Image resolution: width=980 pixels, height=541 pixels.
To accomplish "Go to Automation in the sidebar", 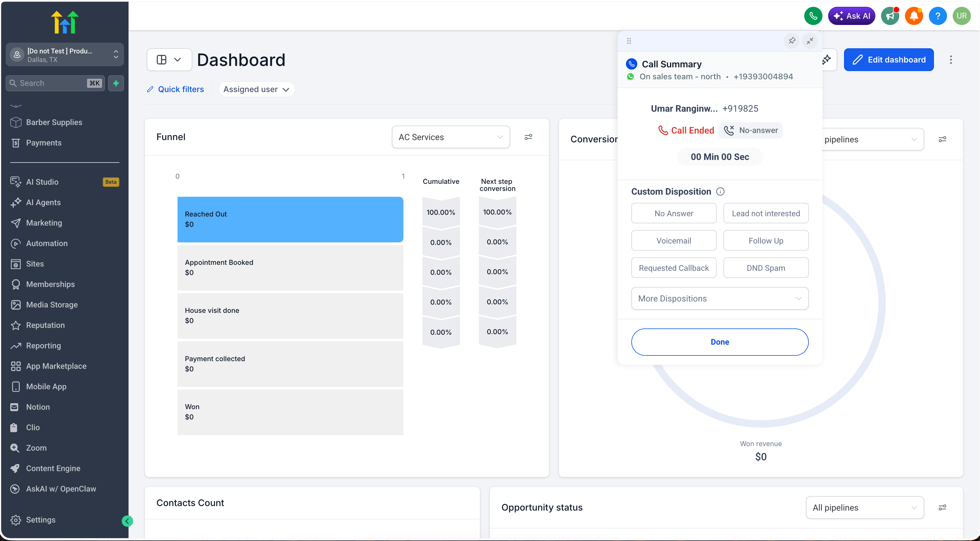I will [47, 243].
